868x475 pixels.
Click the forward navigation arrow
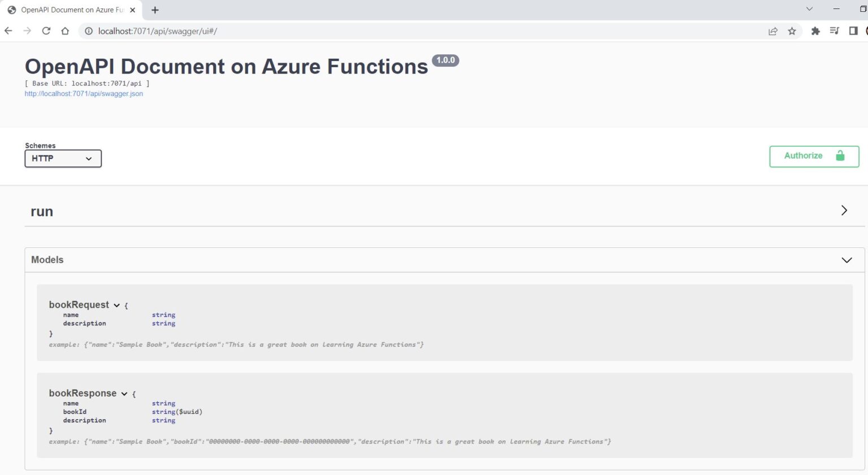(x=27, y=31)
